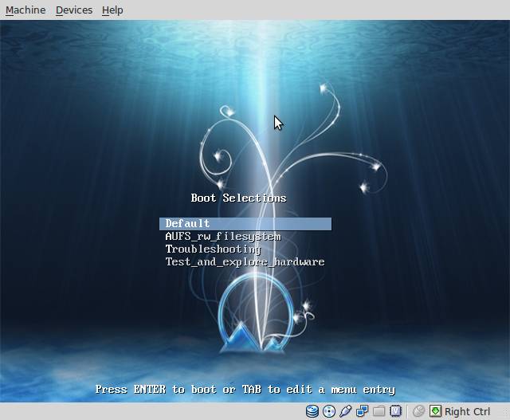Select the Troubleshooting boot entry
Screen dimensions: 510x420
pyautogui.click(x=213, y=249)
